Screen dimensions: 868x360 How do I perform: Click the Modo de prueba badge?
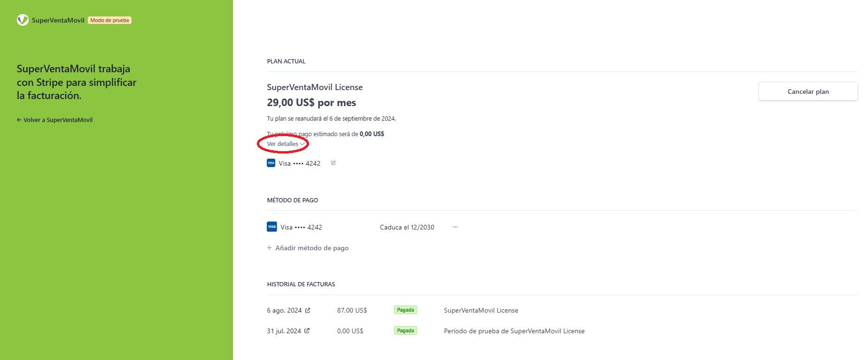pyautogui.click(x=109, y=20)
